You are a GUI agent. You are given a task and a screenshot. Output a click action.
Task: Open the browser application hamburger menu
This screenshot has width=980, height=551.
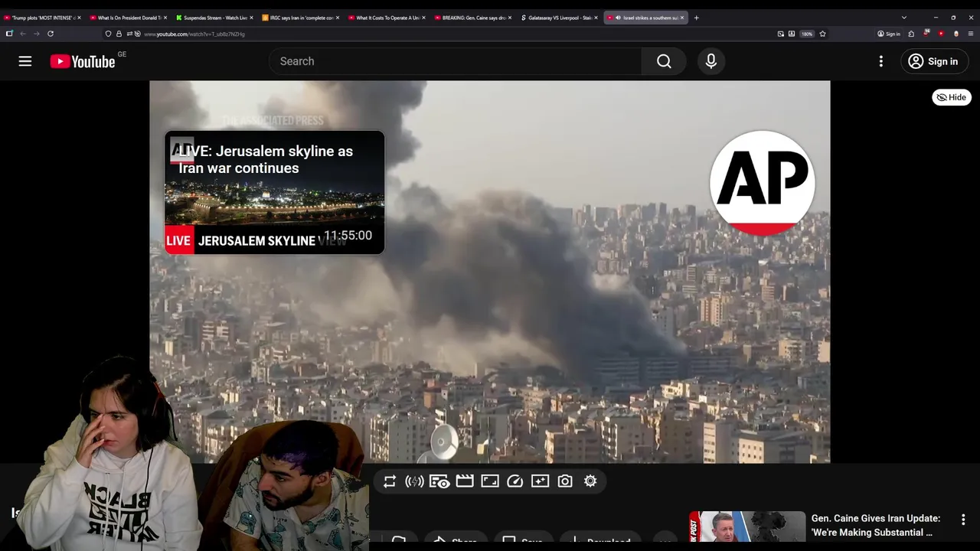[x=971, y=34]
